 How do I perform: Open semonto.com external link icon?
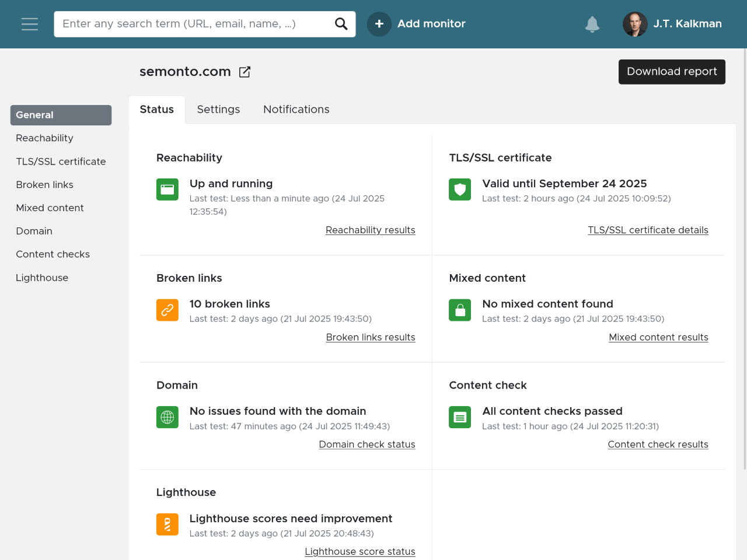point(245,72)
